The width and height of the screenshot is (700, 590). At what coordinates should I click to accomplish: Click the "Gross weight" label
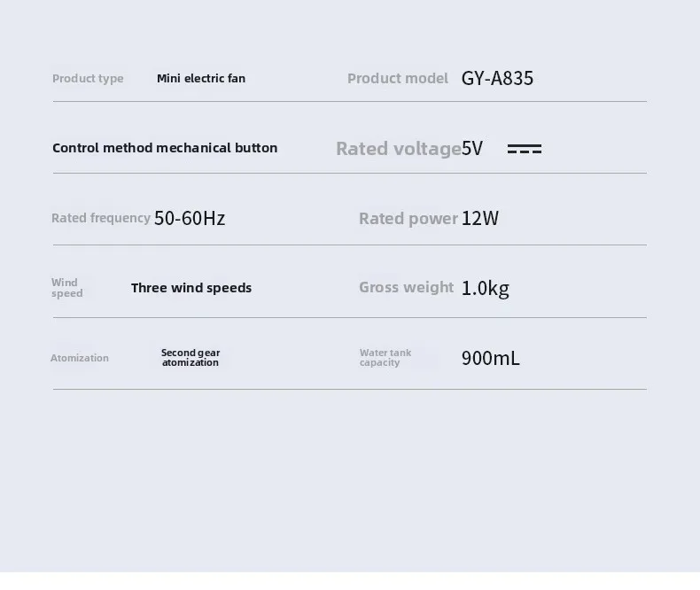point(406,288)
